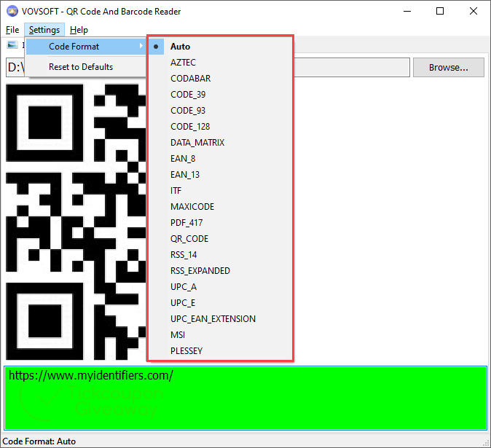Select the CODABAR code format
This screenshot has width=491, height=448.
(220, 78)
